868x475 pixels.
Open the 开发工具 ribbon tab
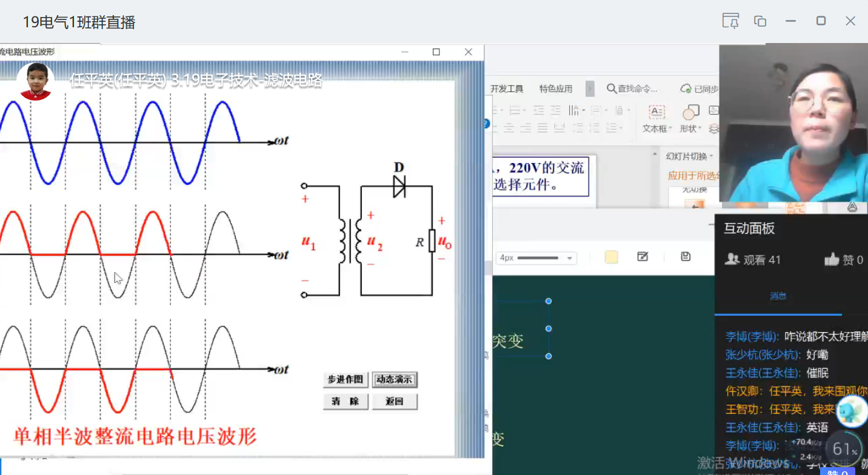(x=507, y=89)
